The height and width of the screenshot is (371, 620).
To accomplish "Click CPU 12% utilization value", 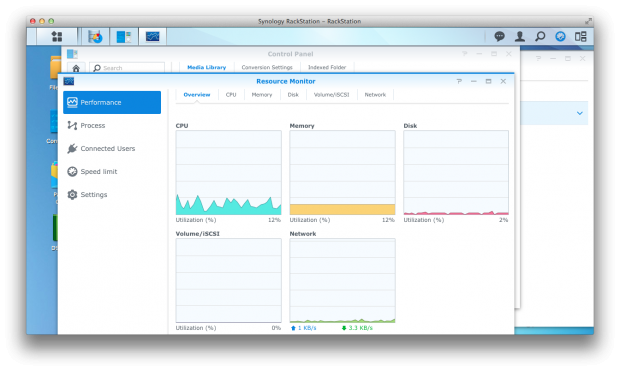I will [274, 220].
